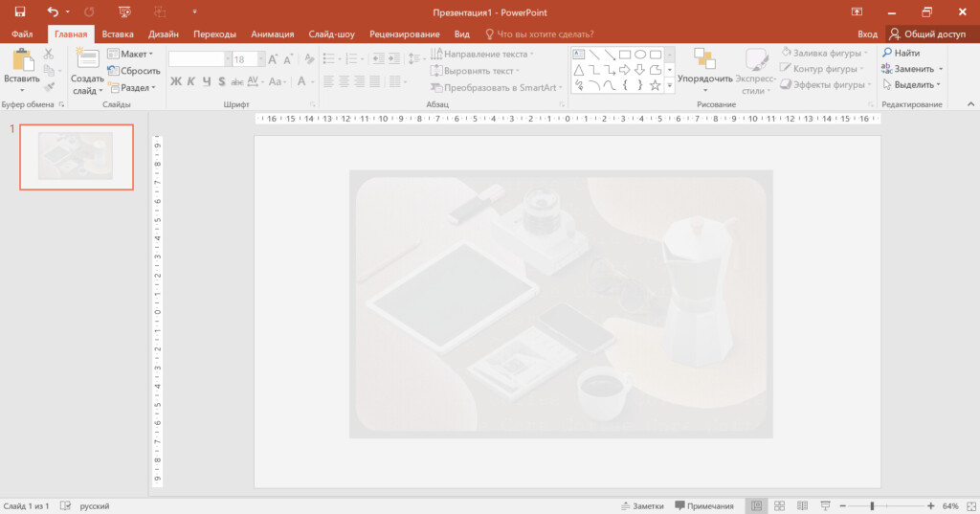Switch to the Вставка tab
980x514 pixels.
click(118, 34)
